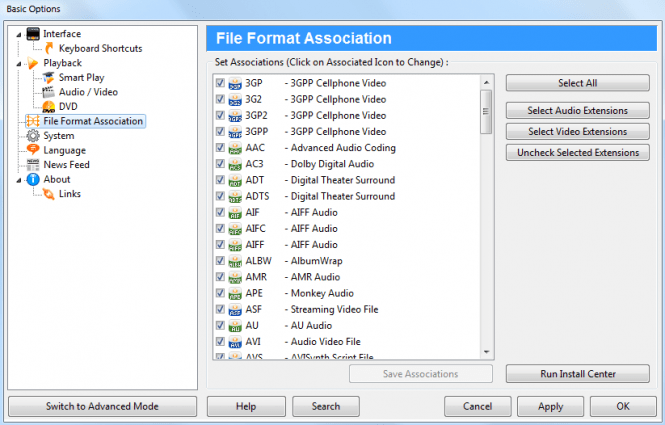Open Audio / Video settings page
This screenshot has width=665, height=425.
click(x=88, y=92)
